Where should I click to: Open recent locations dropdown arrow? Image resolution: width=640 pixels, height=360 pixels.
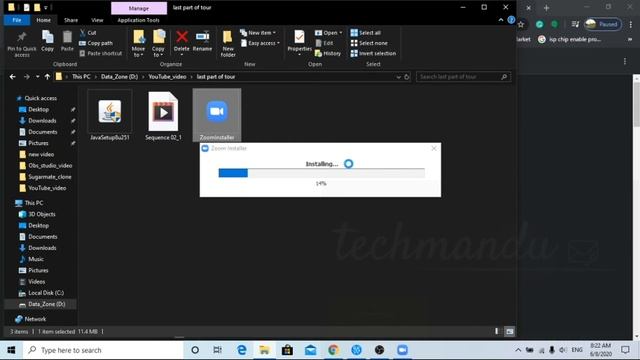pyautogui.click(x=37, y=77)
